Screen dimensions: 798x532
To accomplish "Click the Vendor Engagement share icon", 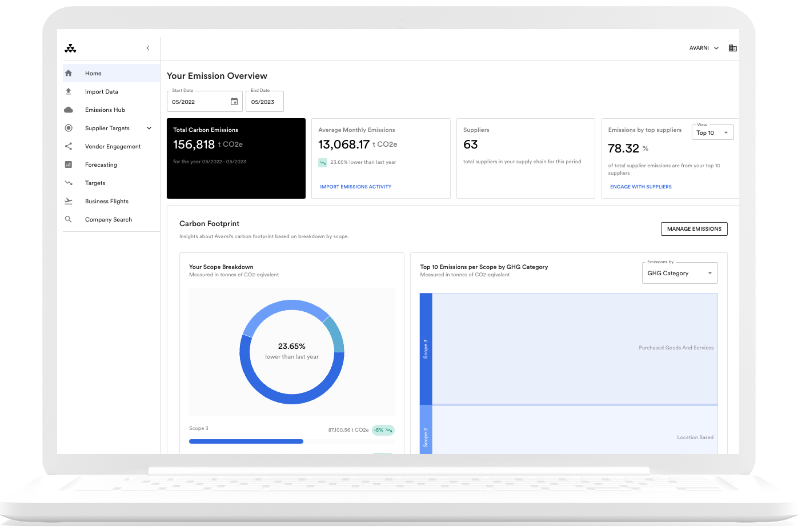I will click(69, 146).
